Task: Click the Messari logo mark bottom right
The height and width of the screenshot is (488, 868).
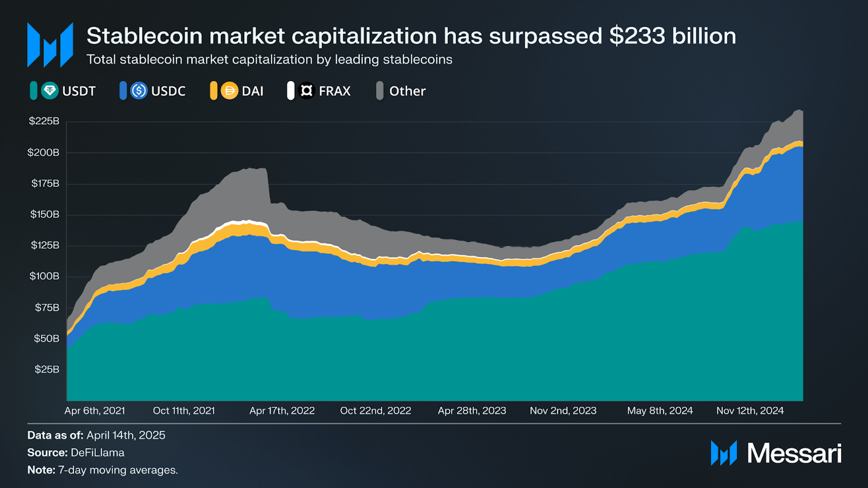Action: [724, 453]
